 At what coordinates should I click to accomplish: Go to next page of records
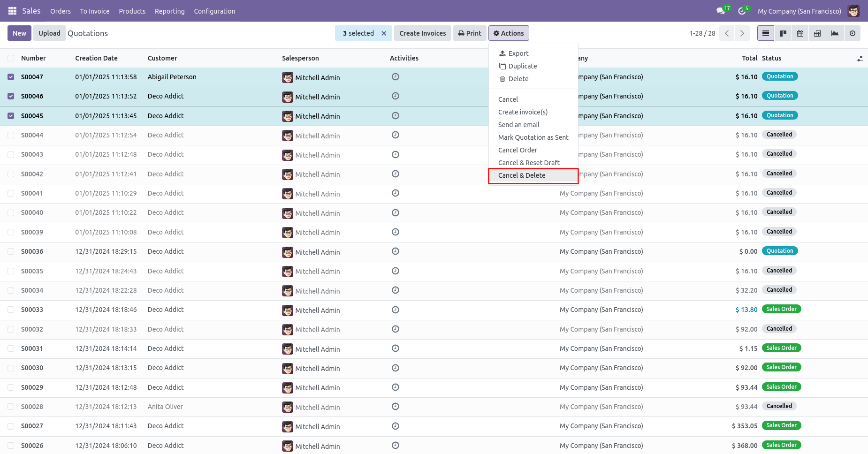coord(742,33)
